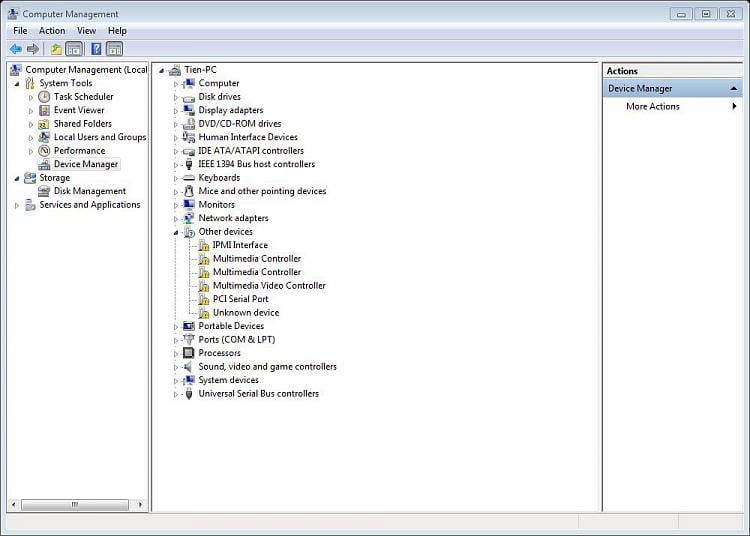Viewport: 750px width, 536px height.
Task: Expand the Portable Devices category arrow
Action: (176, 327)
